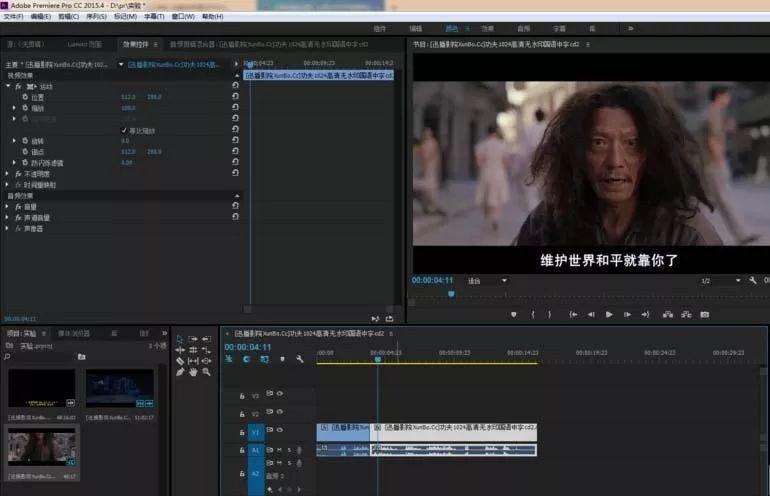Select the Selection tool arrow
The height and width of the screenshot is (496, 770).
pos(180,339)
